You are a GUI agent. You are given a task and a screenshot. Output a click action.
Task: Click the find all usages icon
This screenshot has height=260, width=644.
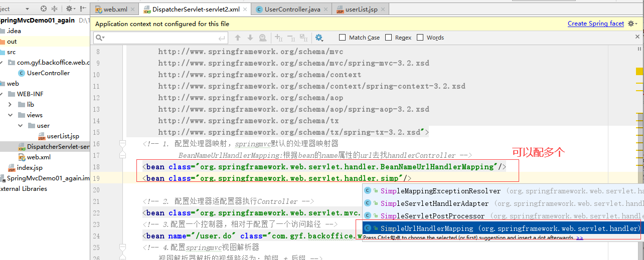[x=263, y=38]
